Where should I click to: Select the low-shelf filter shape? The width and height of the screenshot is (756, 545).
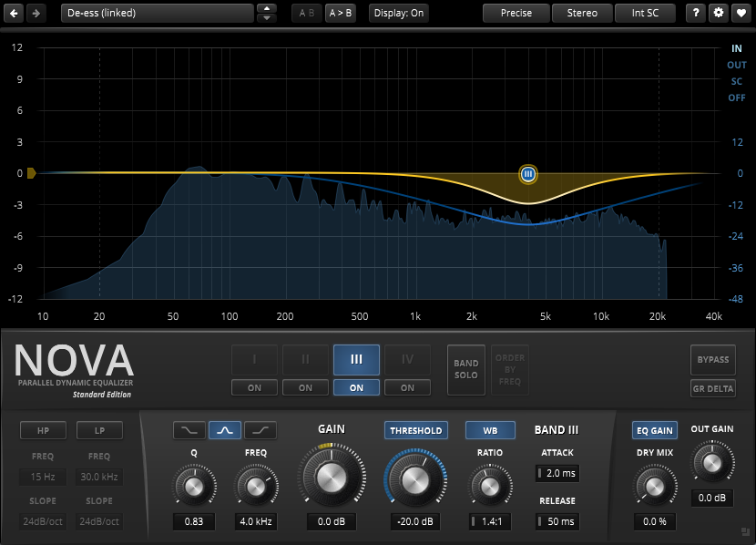point(189,430)
